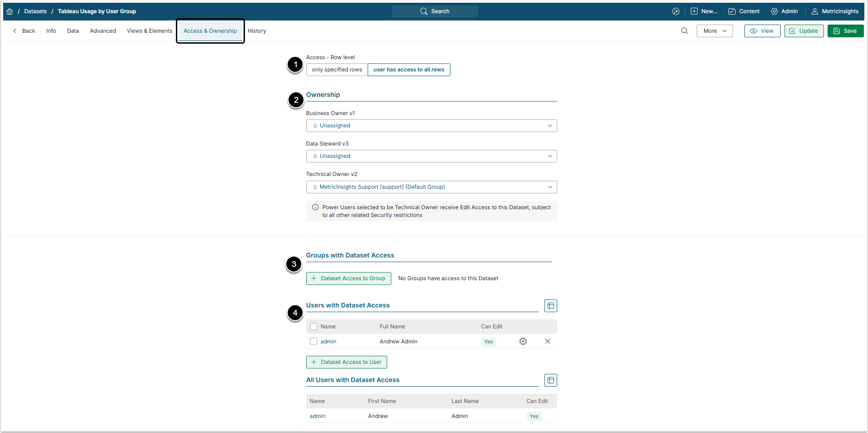Open the Content menu in top bar

click(744, 11)
